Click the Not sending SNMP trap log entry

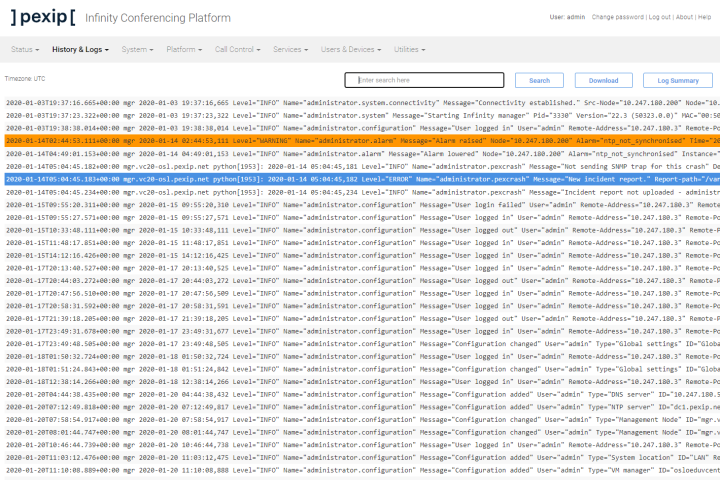(x=362, y=167)
